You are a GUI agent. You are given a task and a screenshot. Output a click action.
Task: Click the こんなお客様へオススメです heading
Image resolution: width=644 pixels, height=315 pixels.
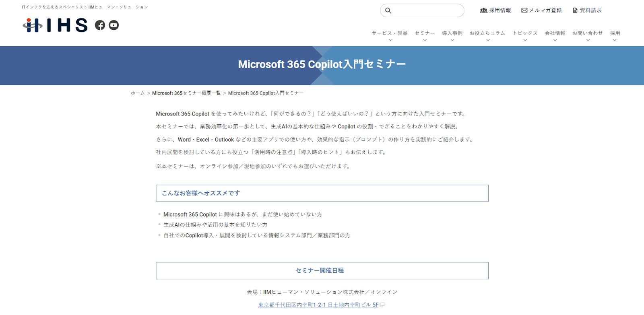pos(322,193)
